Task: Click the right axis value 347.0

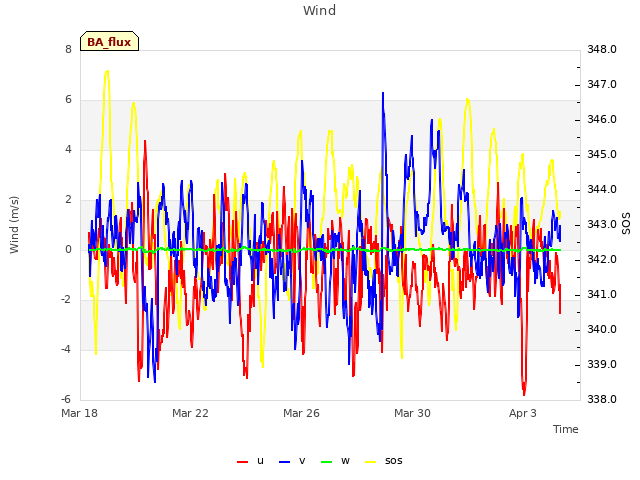Action: 602,85
